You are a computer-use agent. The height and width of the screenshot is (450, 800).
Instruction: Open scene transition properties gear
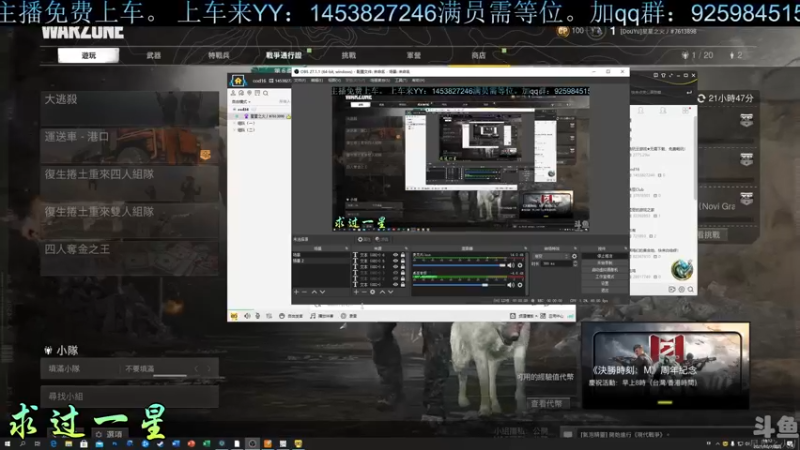[574, 256]
